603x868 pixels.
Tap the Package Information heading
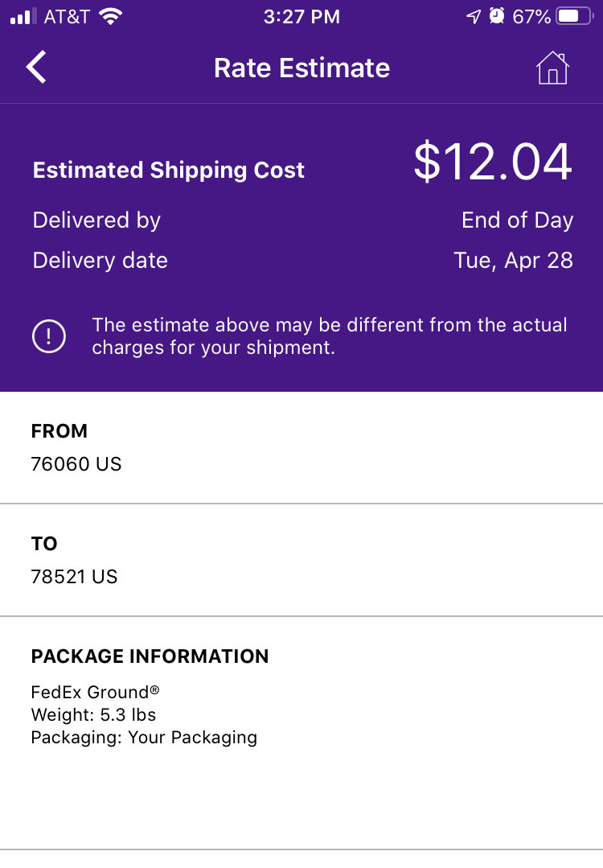[150, 656]
